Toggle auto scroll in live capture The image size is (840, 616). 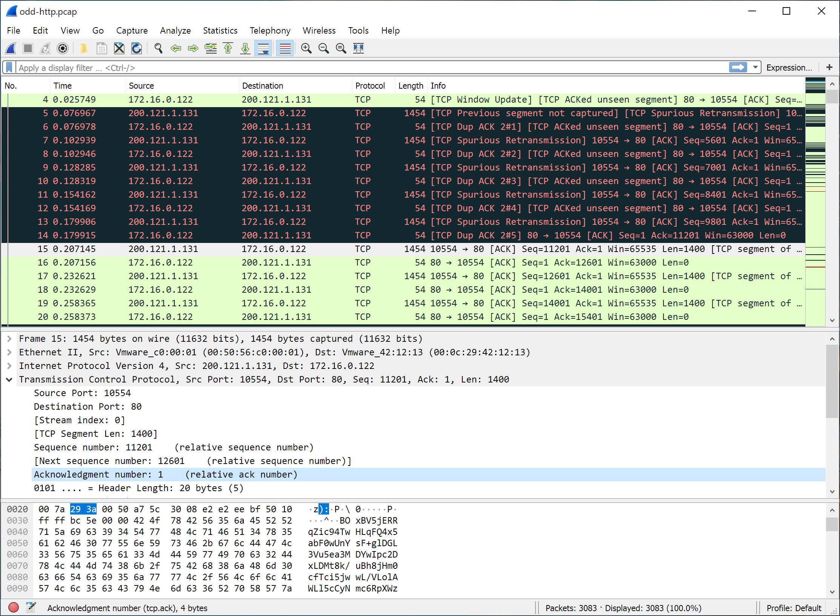pos(263,48)
